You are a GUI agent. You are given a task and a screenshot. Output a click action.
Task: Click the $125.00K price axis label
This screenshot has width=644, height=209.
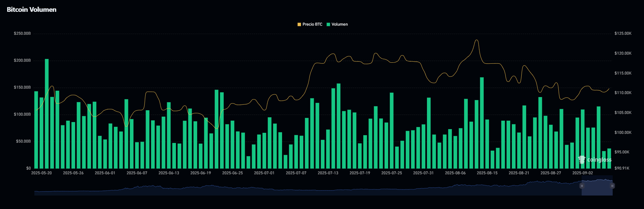point(623,34)
